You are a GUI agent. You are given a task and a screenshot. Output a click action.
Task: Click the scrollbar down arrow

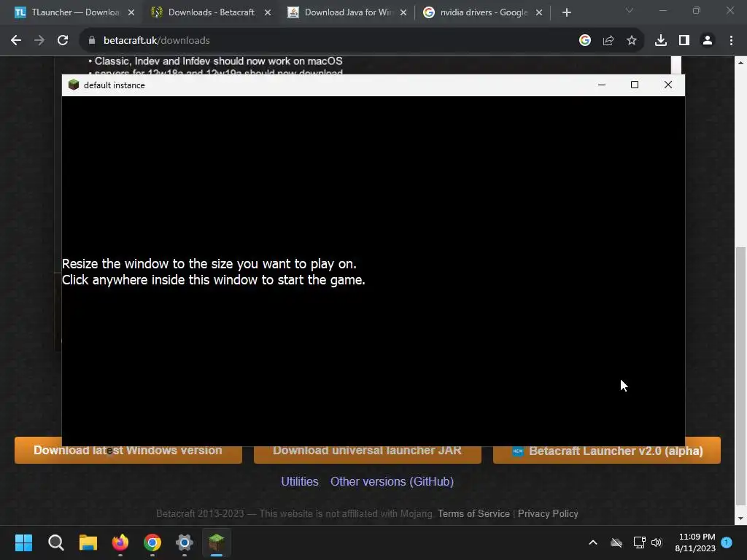[741, 518]
